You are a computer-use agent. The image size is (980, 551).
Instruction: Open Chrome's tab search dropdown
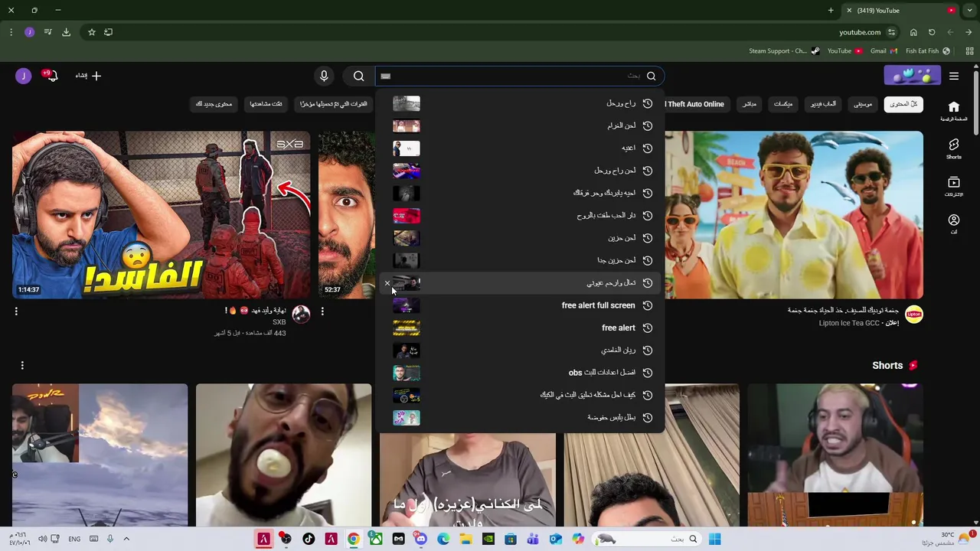coord(969,10)
